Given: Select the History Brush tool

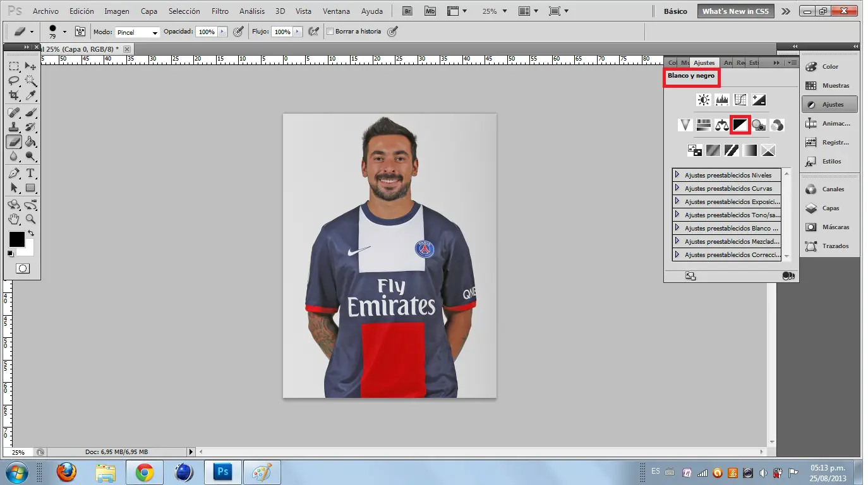Looking at the screenshot, I should pyautogui.click(x=30, y=127).
